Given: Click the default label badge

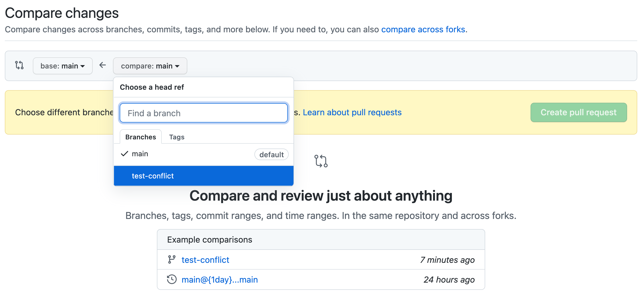Looking at the screenshot, I should coord(272,155).
